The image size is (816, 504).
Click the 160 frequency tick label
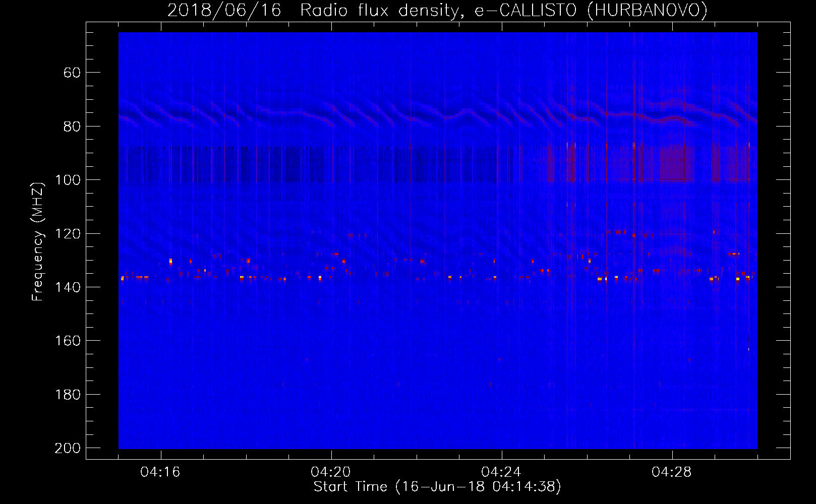(68, 341)
